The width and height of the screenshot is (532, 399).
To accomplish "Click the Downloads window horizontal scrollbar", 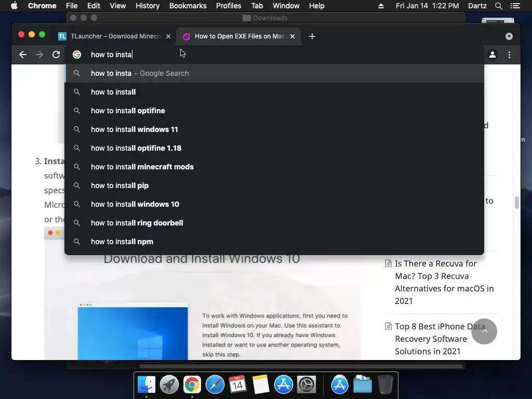I will (301, 366).
